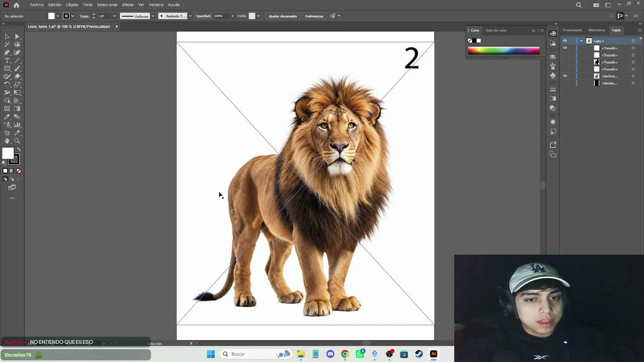The image size is (644, 362).
Task: Select the Shaper tool
Action: coord(7,76)
